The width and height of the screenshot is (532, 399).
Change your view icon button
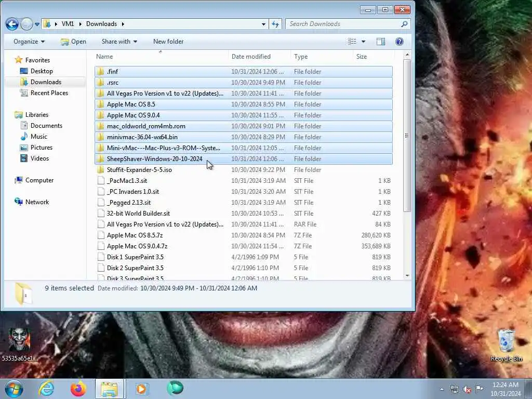pos(352,42)
